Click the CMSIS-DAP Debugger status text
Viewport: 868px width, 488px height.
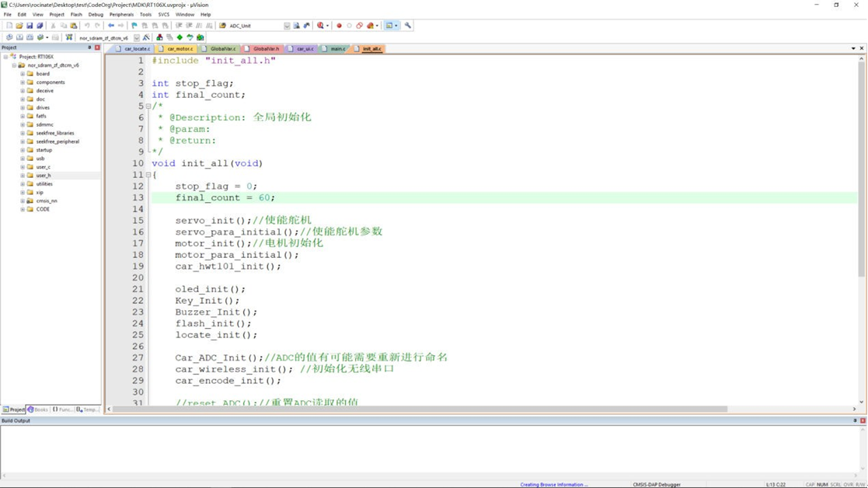point(657,485)
